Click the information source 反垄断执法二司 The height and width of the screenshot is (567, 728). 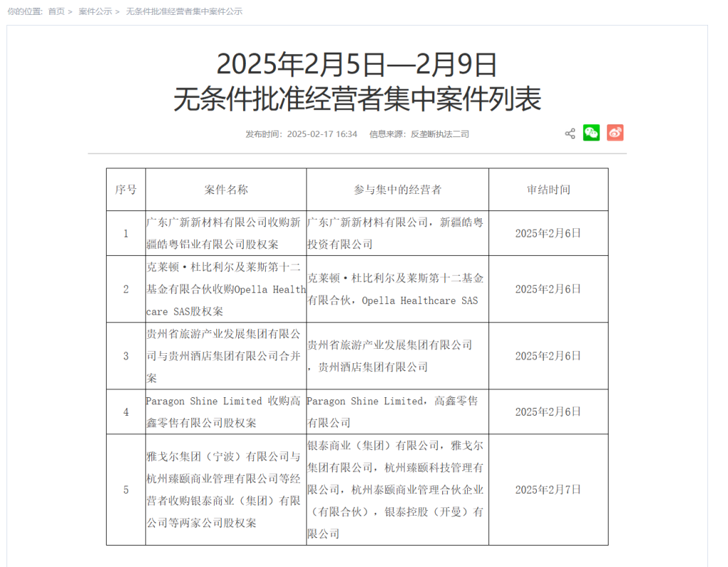439,134
